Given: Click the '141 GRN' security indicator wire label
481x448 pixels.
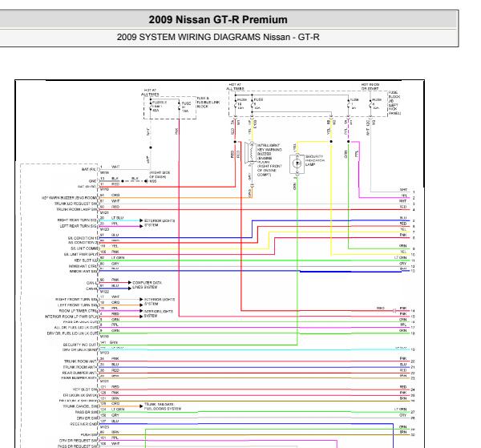Looking at the screenshot, I should click(109, 342).
